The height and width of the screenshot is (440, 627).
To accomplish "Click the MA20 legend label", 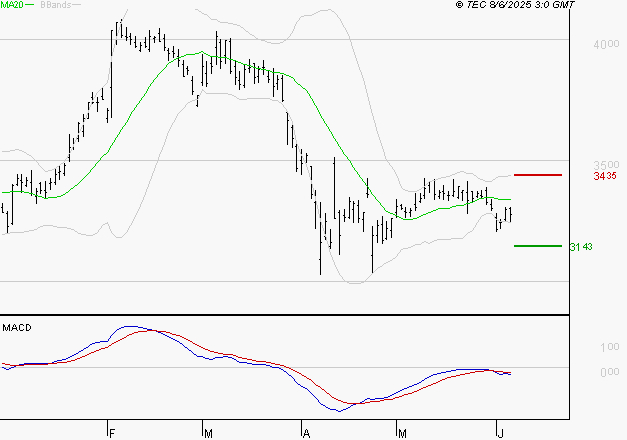I will click(11, 5).
